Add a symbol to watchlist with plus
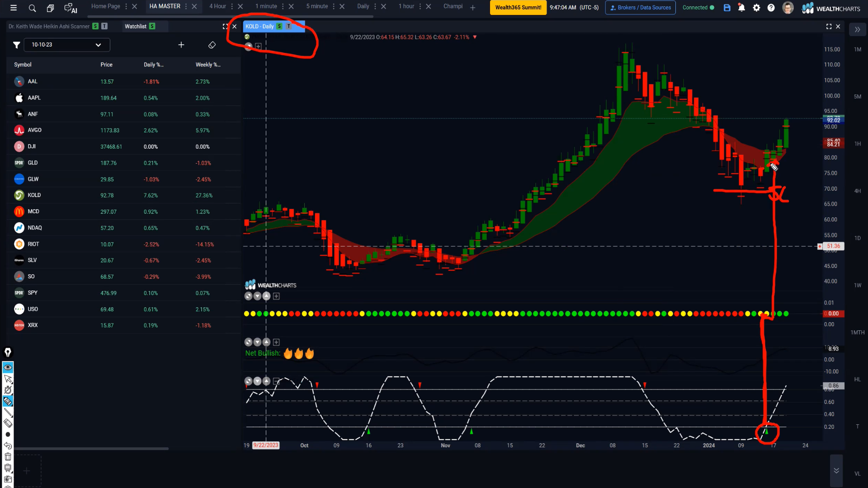Viewport: 868px width, 488px height. pos(181,45)
